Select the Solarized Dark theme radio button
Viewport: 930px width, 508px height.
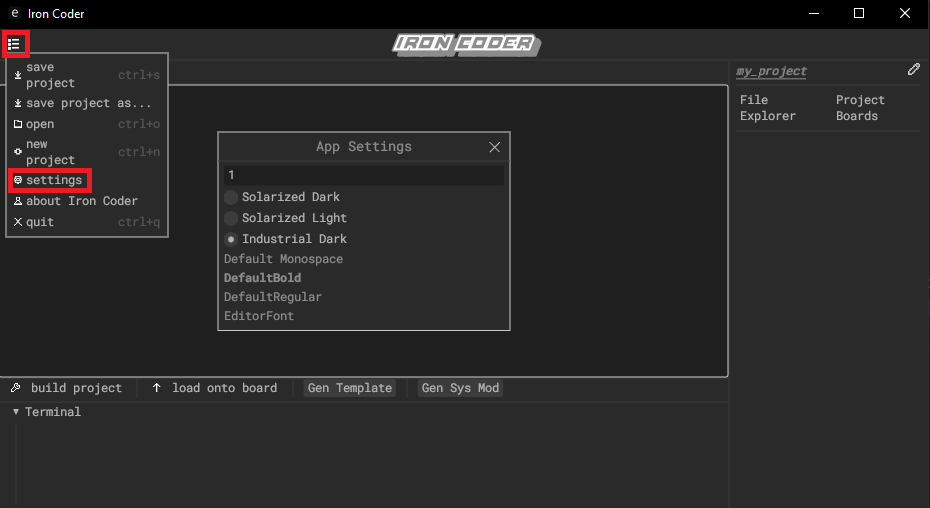coord(231,197)
